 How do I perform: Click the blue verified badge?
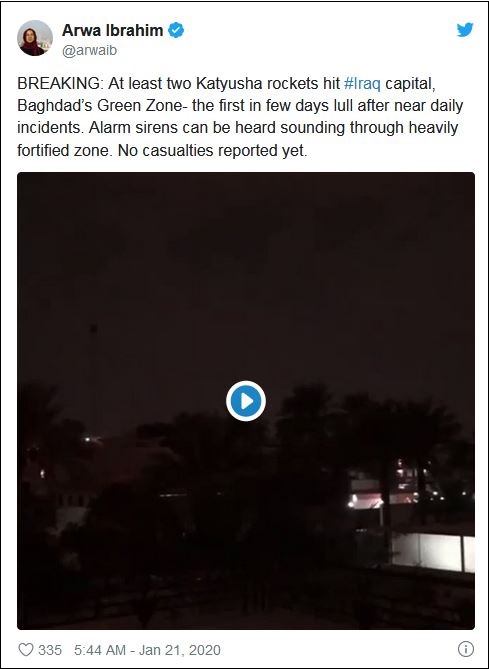tap(176, 30)
